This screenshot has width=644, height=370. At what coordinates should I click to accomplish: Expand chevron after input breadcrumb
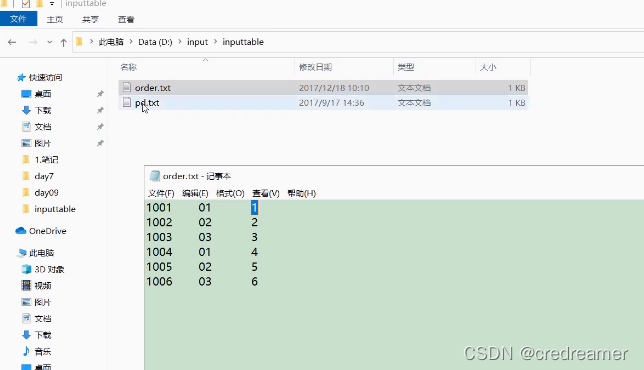(215, 42)
